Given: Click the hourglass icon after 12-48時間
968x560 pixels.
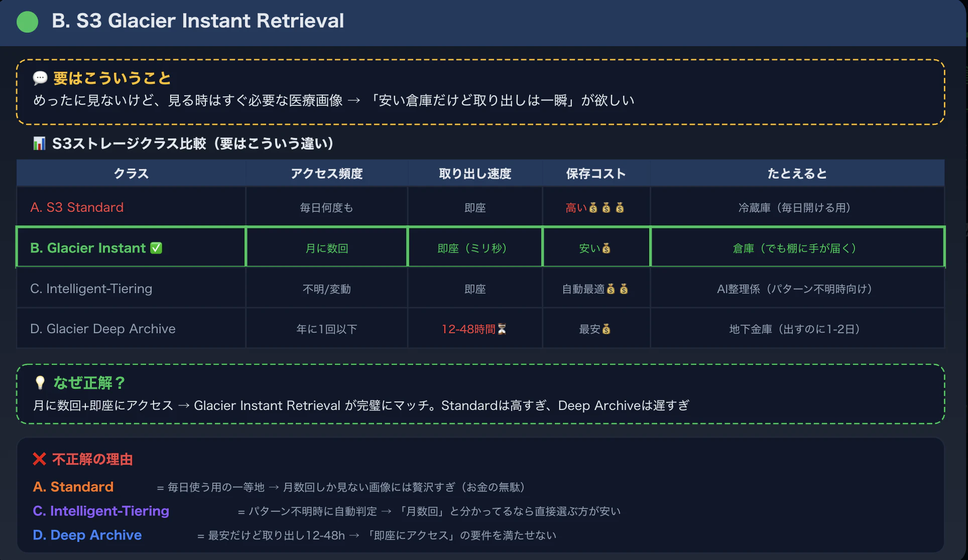Looking at the screenshot, I should (x=502, y=329).
